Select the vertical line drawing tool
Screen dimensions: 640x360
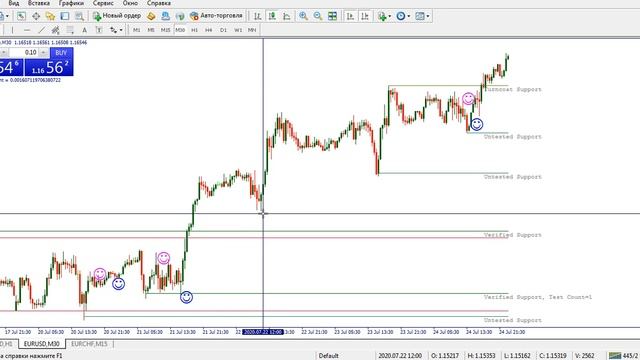(x=12, y=30)
